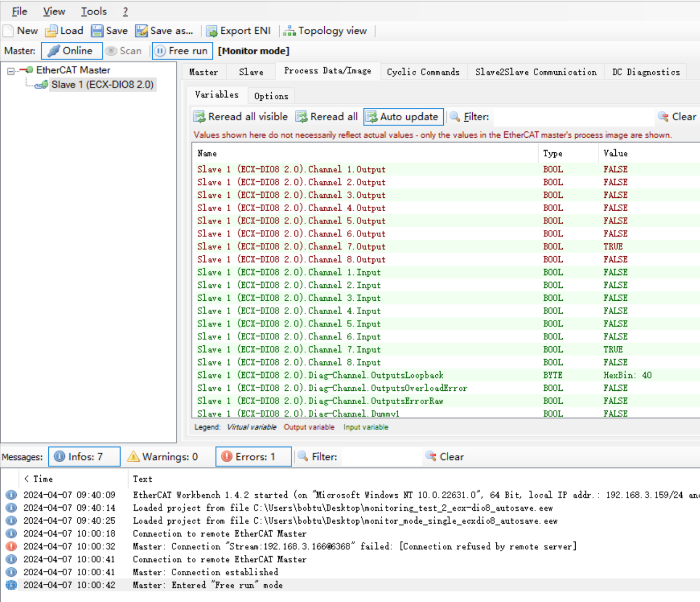Click Export ENI in toolbar

(x=239, y=31)
